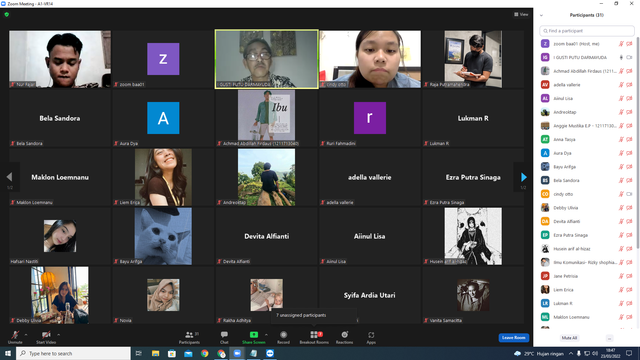640x360 pixels.
Task: Click the green encryption shield icon
Action: 7,14
